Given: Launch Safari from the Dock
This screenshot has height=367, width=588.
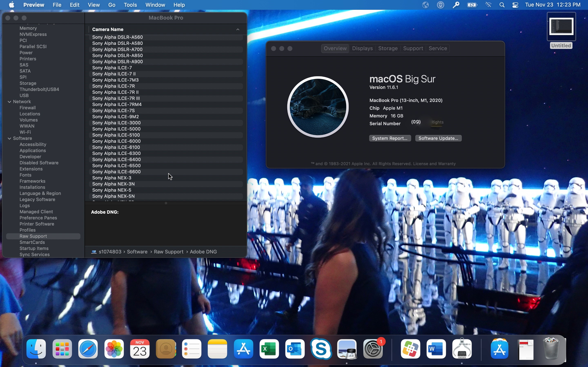Looking at the screenshot, I should 88,349.
